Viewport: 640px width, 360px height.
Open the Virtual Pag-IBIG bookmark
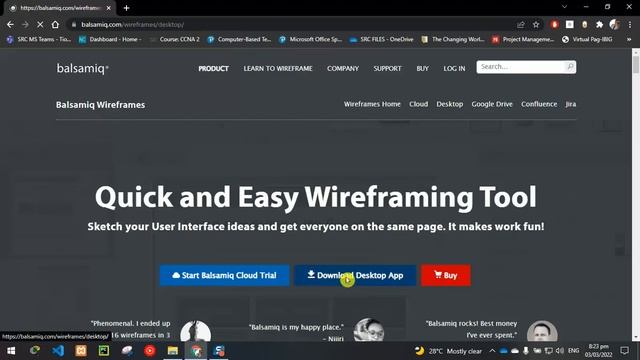[587, 39]
